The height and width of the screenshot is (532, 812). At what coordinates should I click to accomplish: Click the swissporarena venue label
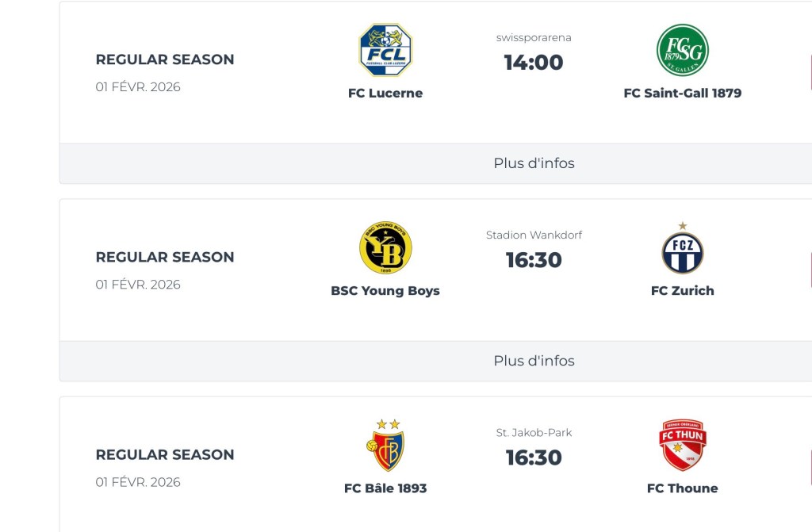tap(534, 37)
